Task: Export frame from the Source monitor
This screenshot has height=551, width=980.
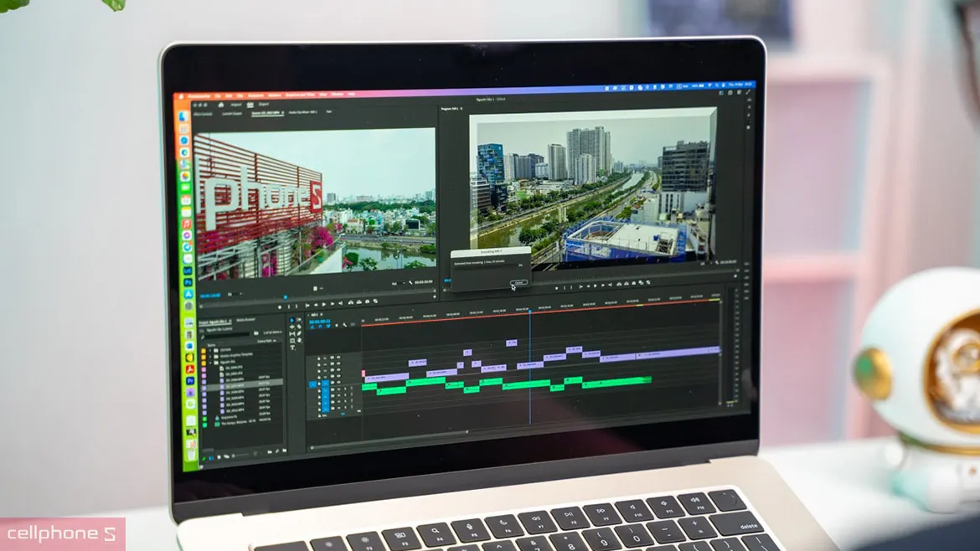Action: [368, 301]
